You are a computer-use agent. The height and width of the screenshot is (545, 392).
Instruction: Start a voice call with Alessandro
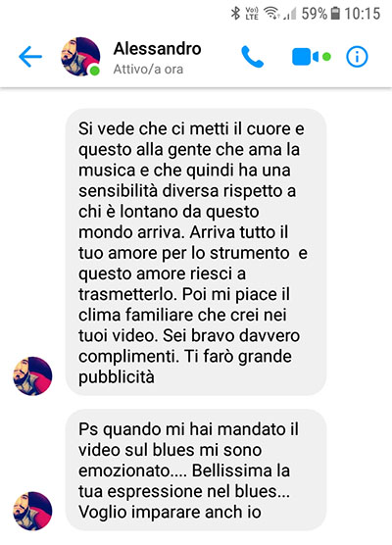pyautogui.click(x=252, y=56)
